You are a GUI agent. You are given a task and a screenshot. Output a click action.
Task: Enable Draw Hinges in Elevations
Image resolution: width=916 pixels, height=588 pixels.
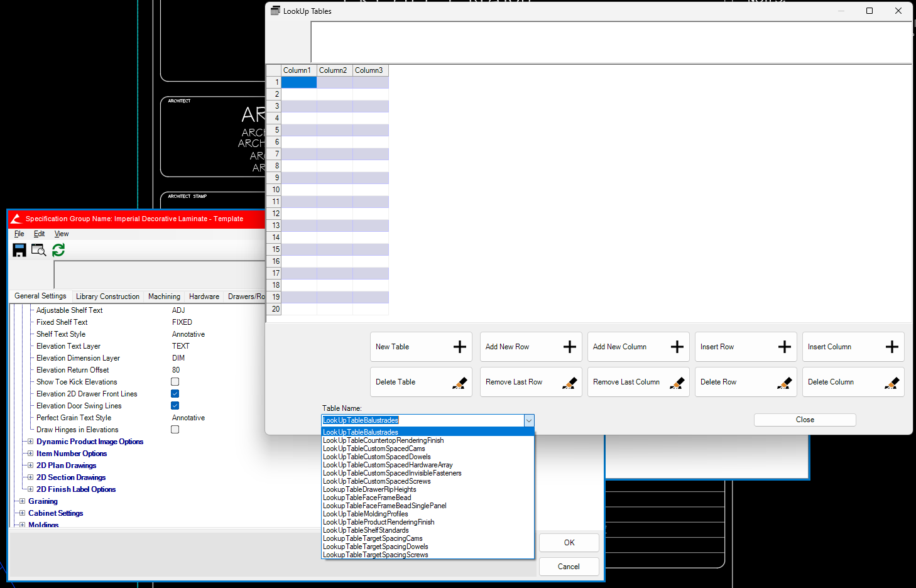tap(175, 430)
